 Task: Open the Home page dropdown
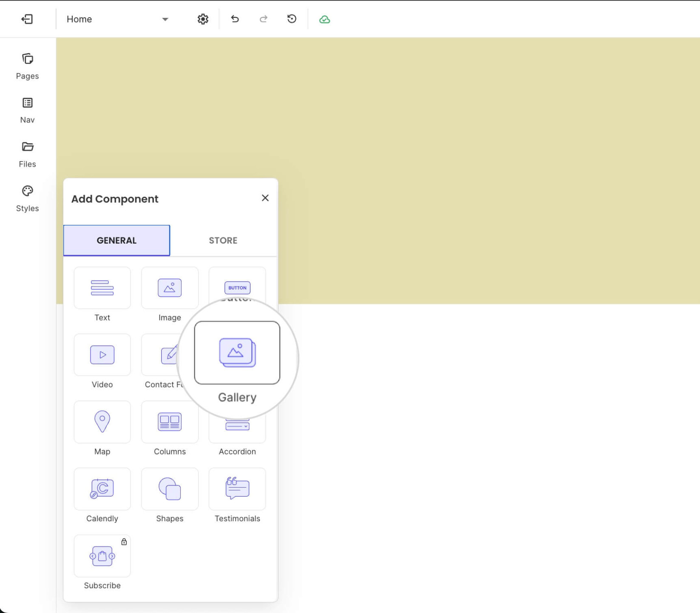point(117,19)
